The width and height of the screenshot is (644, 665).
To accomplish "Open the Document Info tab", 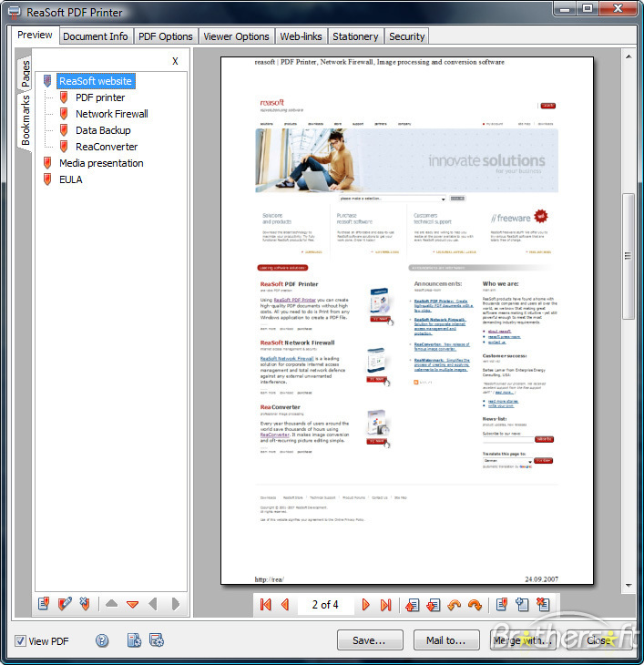I will click(96, 36).
